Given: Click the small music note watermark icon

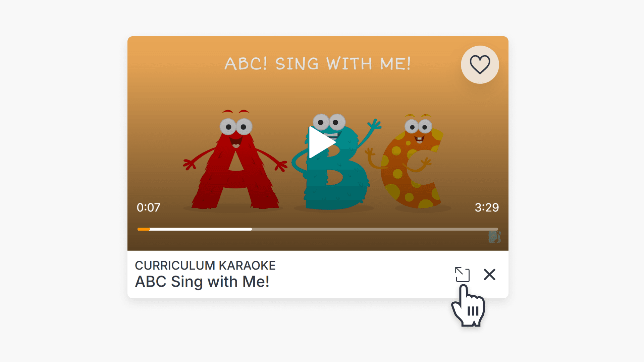Looking at the screenshot, I should click(x=494, y=237).
